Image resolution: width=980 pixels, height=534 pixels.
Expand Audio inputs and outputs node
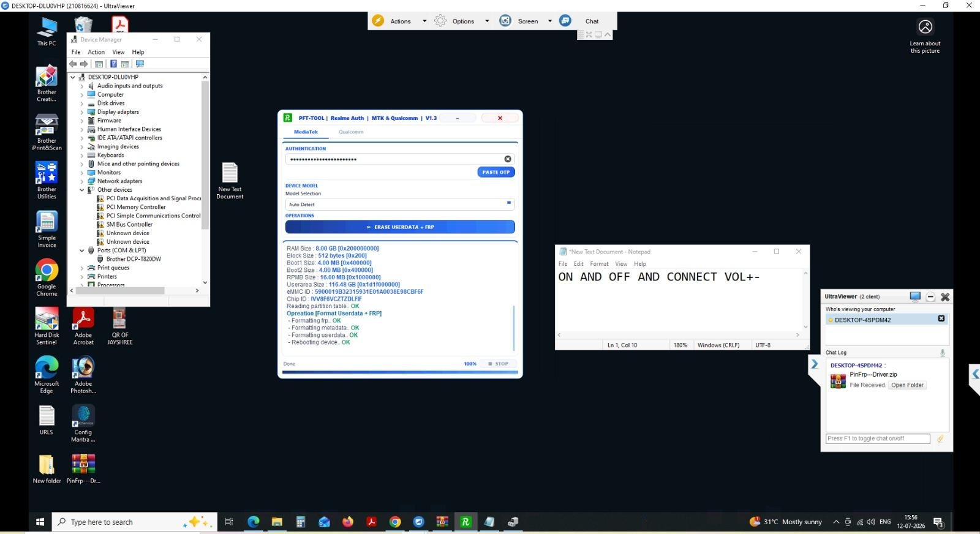[81, 86]
